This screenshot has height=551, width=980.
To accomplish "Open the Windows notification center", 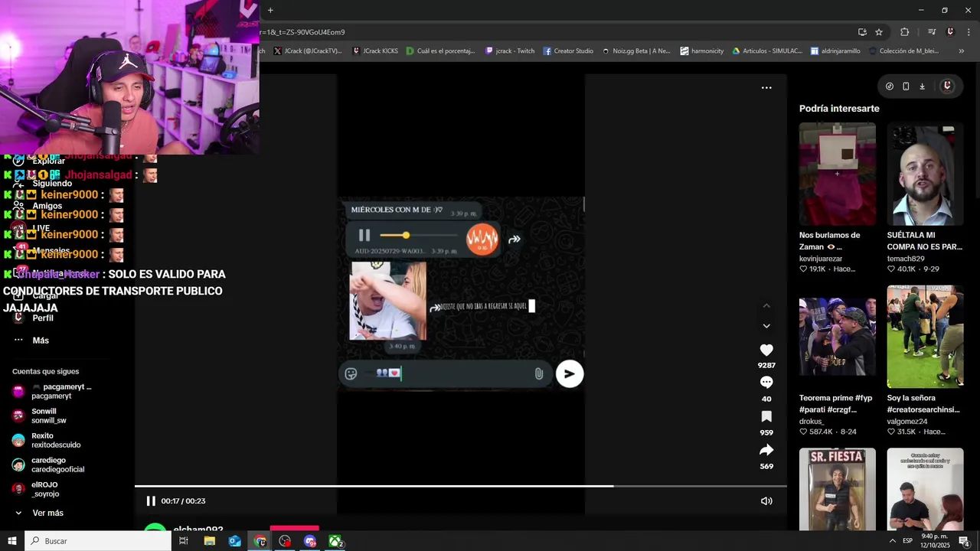I will pos(964,541).
